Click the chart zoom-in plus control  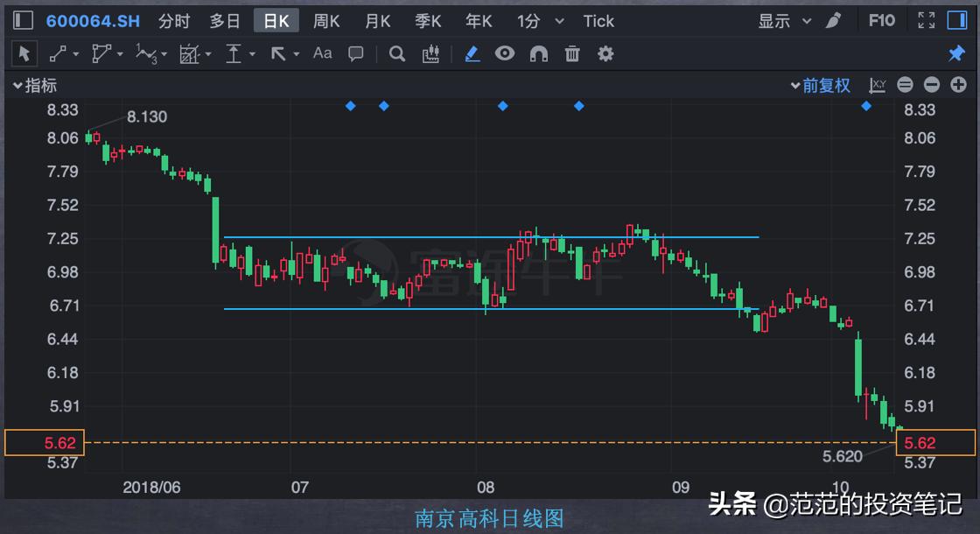tap(957, 85)
